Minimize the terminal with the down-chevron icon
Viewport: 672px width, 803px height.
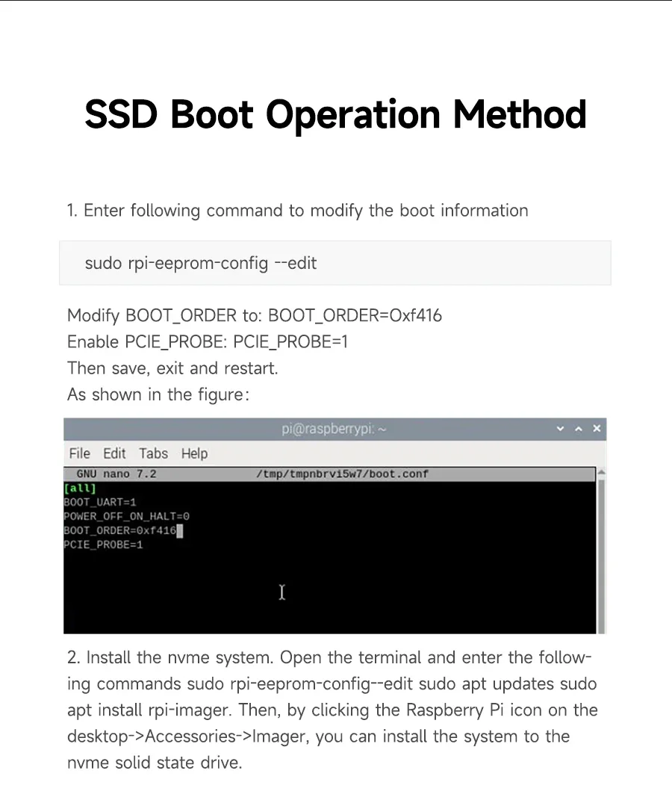[x=560, y=429]
